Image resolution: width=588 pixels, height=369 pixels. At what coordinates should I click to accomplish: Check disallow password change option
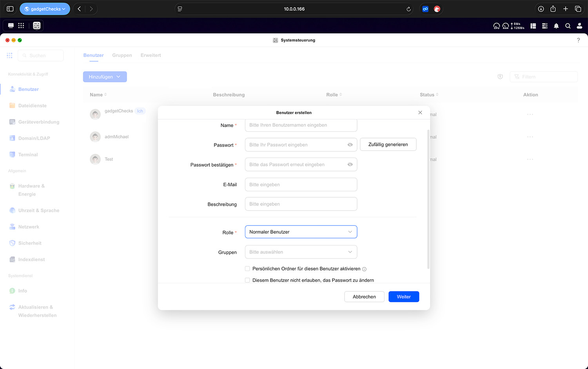[x=247, y=280]
